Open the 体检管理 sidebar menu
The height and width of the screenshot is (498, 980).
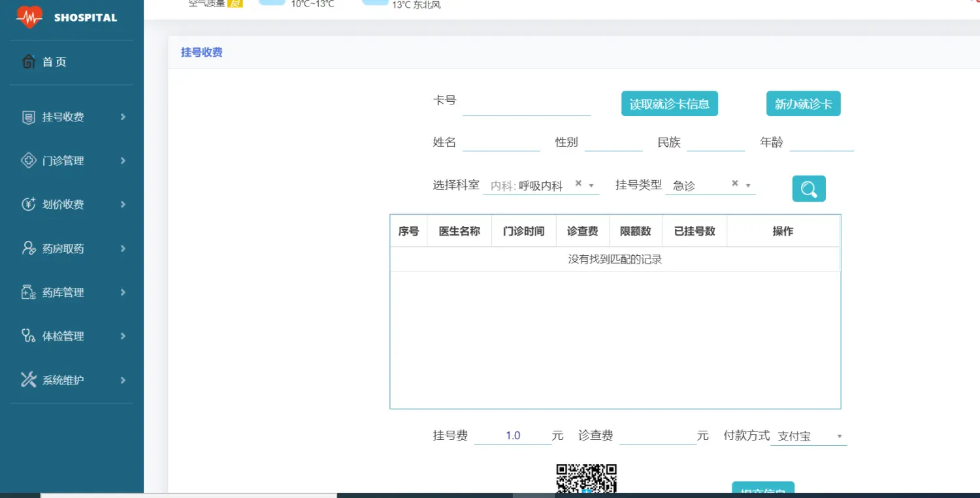pyautogui.click(x=71, y=336)
